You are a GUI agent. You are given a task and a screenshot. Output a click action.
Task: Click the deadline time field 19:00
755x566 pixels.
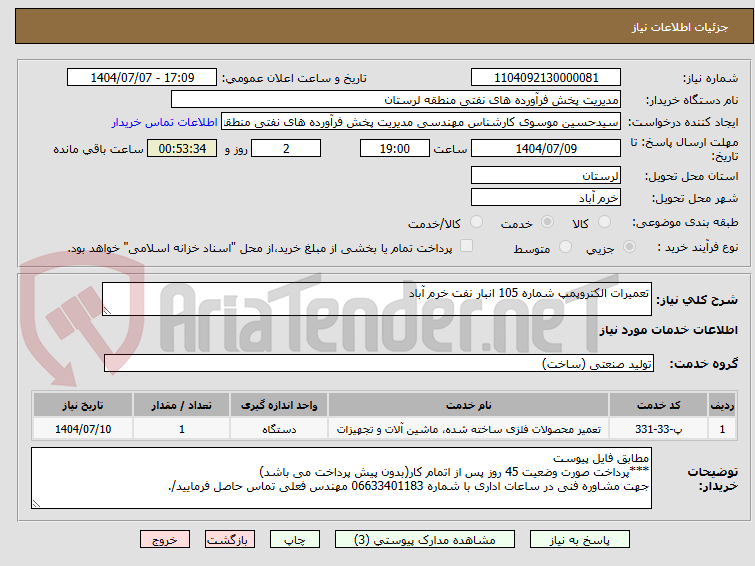tap(395, 148)
